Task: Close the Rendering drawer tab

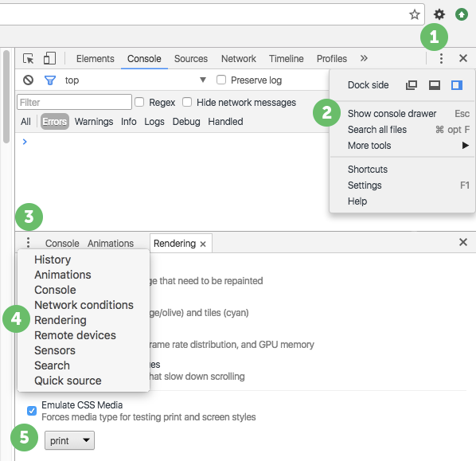Action: pos(203,244)
